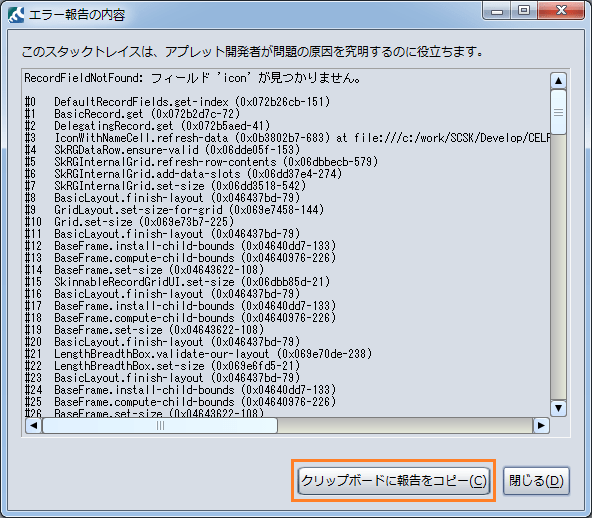Copy the report with クリップボードに報告をコピー(C) button
The width and height of the screenshot is (592, 518).
[x=394, y=481]
